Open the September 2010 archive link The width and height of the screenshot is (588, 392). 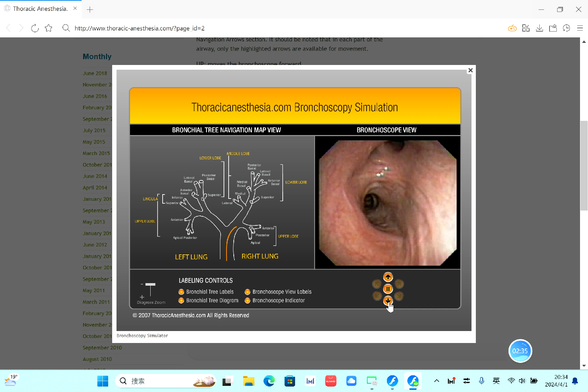(x=102, y=348)
